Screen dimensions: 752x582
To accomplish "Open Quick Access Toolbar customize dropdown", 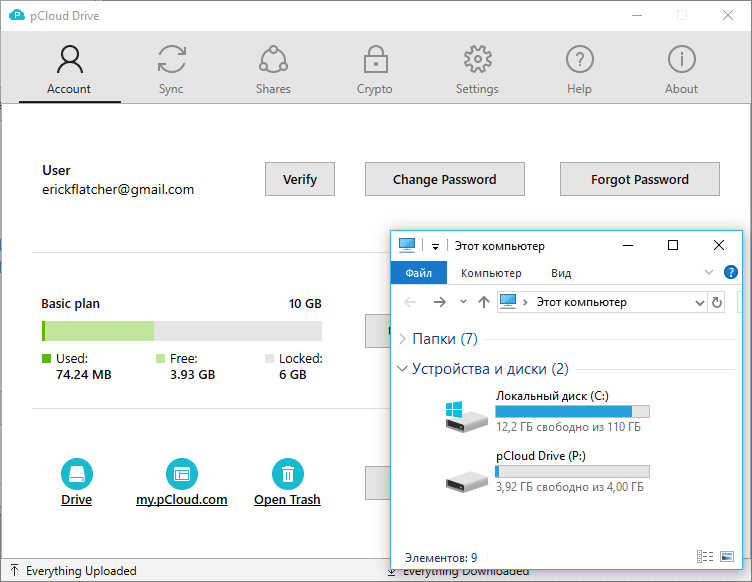I will pos(435,246).
